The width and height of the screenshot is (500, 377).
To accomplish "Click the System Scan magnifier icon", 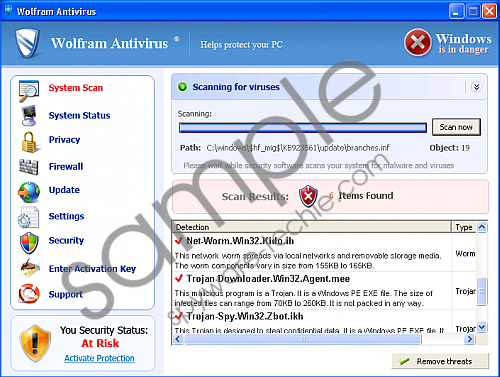I will click(x=29, y=91).
